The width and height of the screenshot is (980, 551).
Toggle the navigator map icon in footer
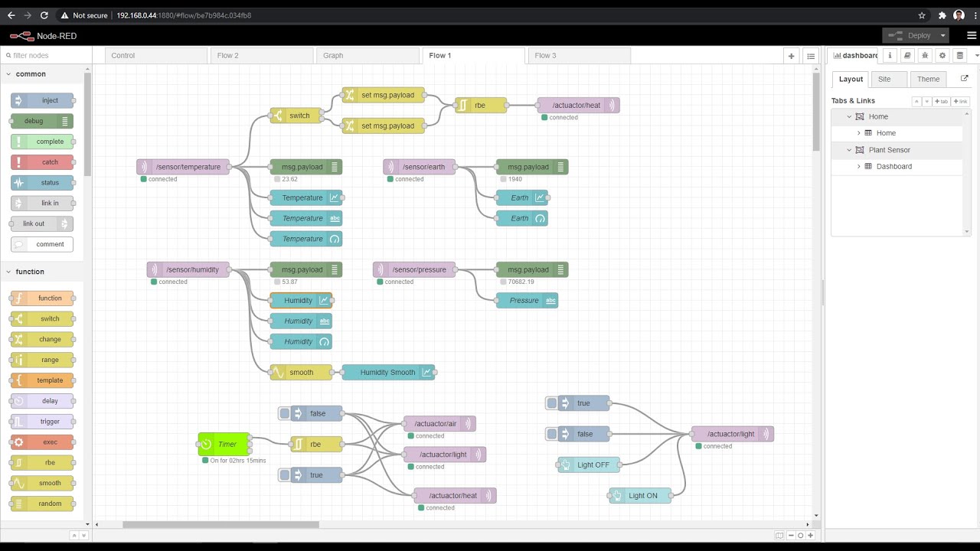click(x=779, y=536)
